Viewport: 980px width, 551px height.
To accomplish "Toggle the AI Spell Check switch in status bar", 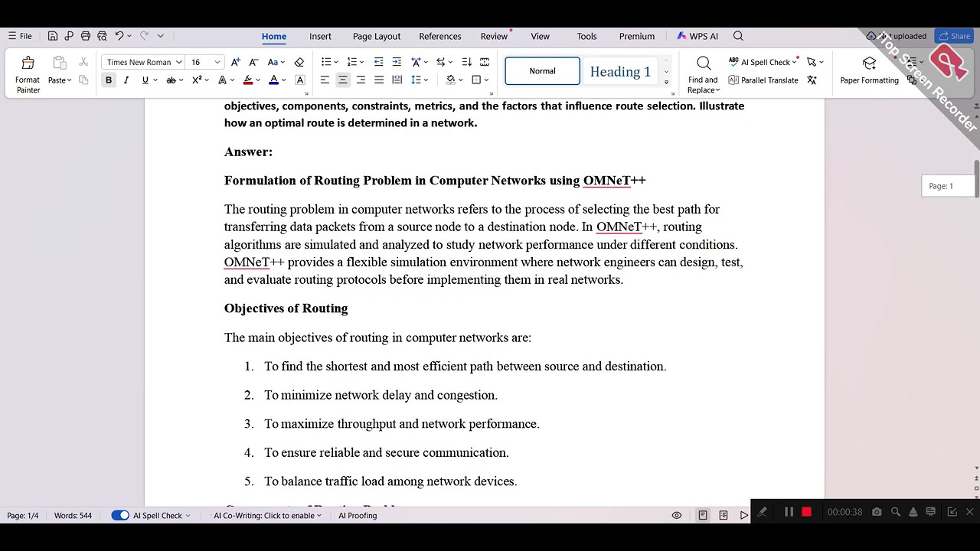I will click(120, 515).
